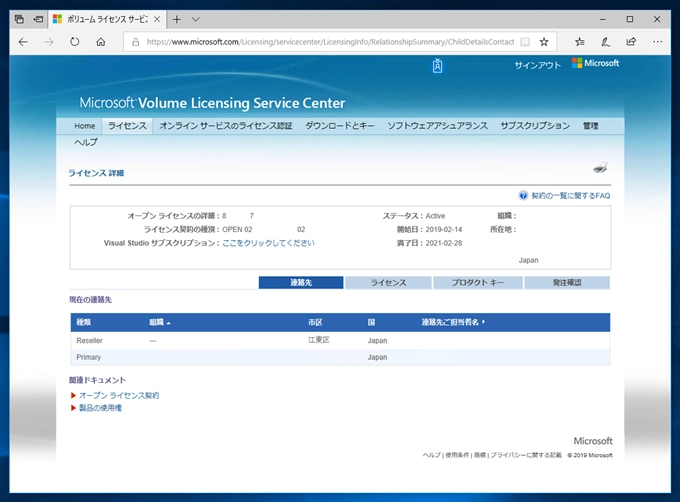The width and height of the screenshot is (680, 502).
Task: Open サブスクリプション menu
Action: [x=535, y=126]
